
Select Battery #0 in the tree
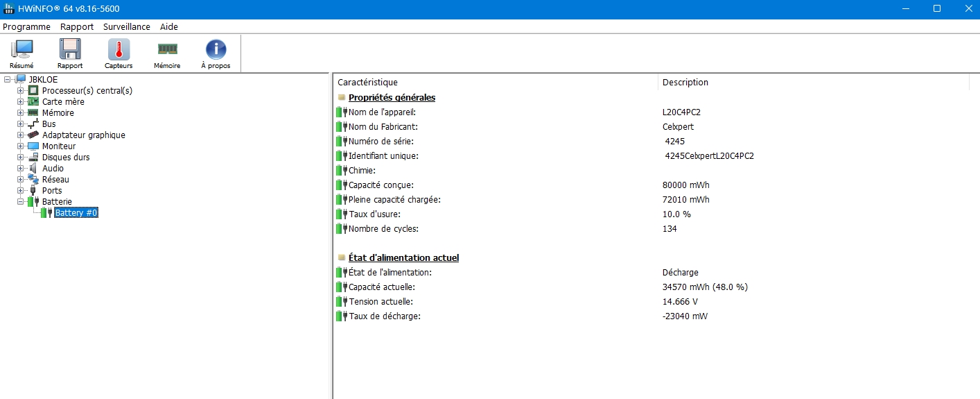(x=76, y=213)
